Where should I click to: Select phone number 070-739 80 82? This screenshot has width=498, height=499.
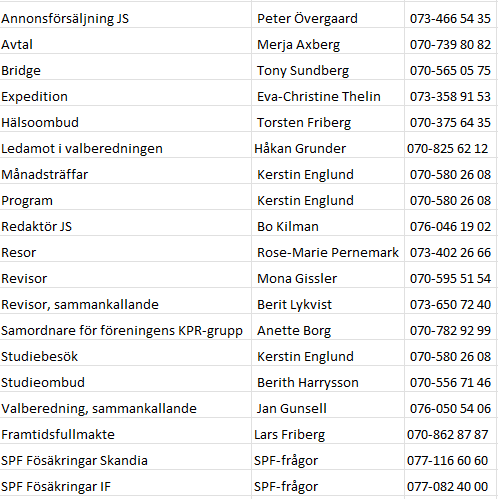[x=450, y=45]
